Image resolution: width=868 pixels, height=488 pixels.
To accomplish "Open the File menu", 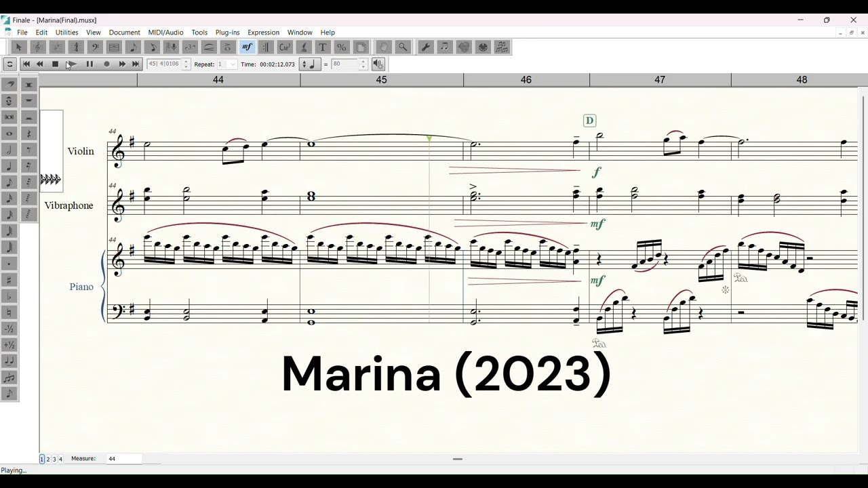I will (x=22, y=33).
